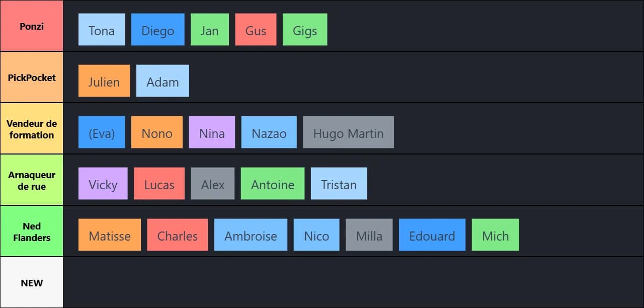Select the purple Nina tile

[x=212, y=132]
